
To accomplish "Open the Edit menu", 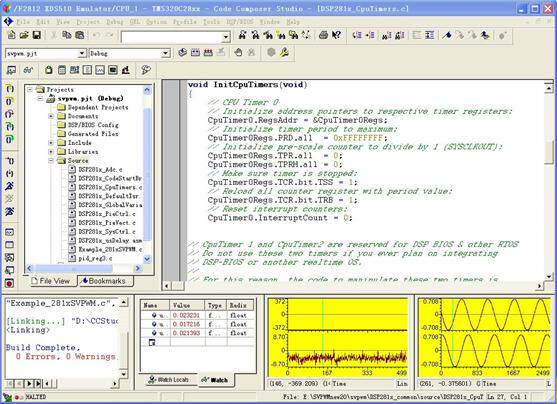I will point(43,22).
